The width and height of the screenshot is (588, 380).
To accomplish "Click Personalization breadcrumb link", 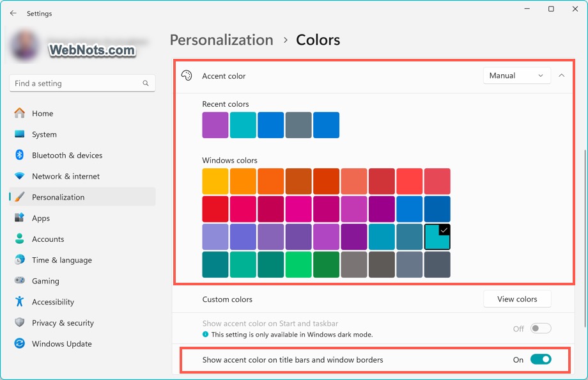I will click(222, 40).
